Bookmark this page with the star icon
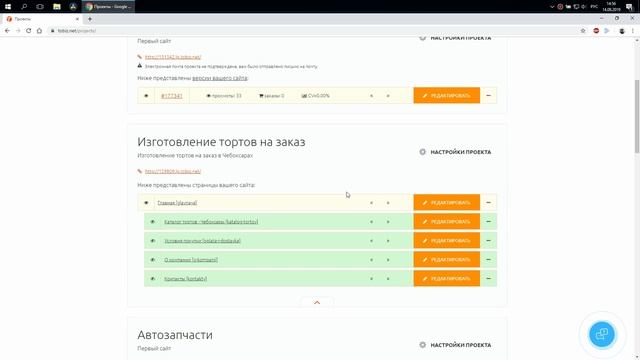Screen dimensions: 640x360 tap(583, 31)
